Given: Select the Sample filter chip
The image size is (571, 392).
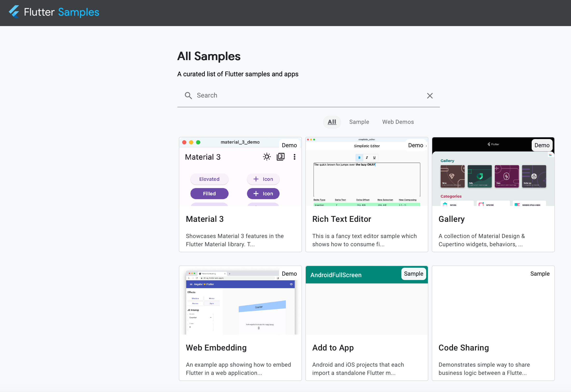Looking at the screenshot, I should [359, 122].
